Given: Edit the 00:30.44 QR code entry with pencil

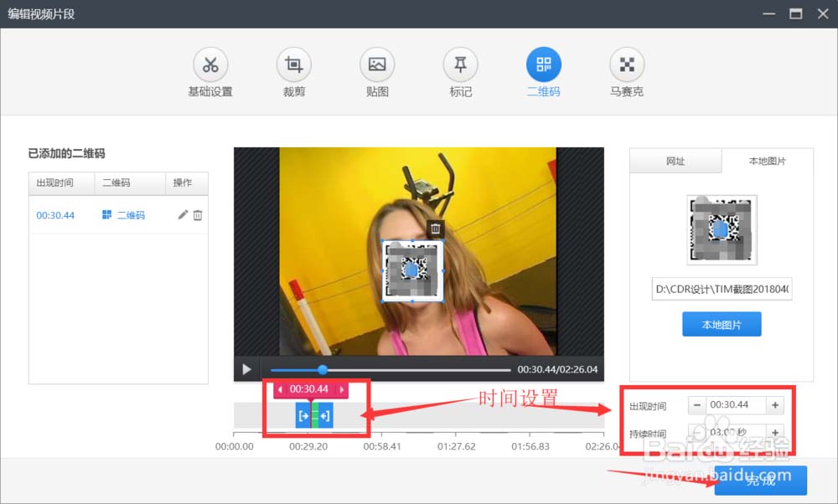Looking at the screenshot, I should (183, 214).
